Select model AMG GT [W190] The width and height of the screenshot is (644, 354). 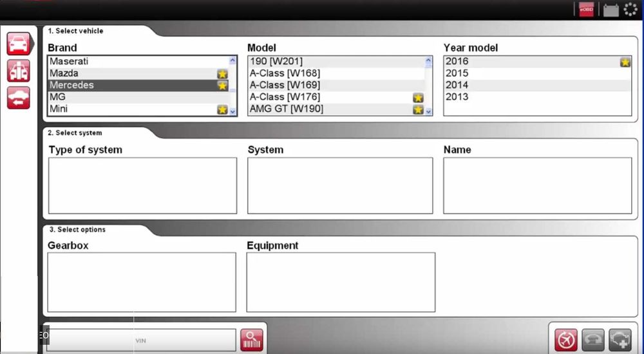[x=336, y=109]
